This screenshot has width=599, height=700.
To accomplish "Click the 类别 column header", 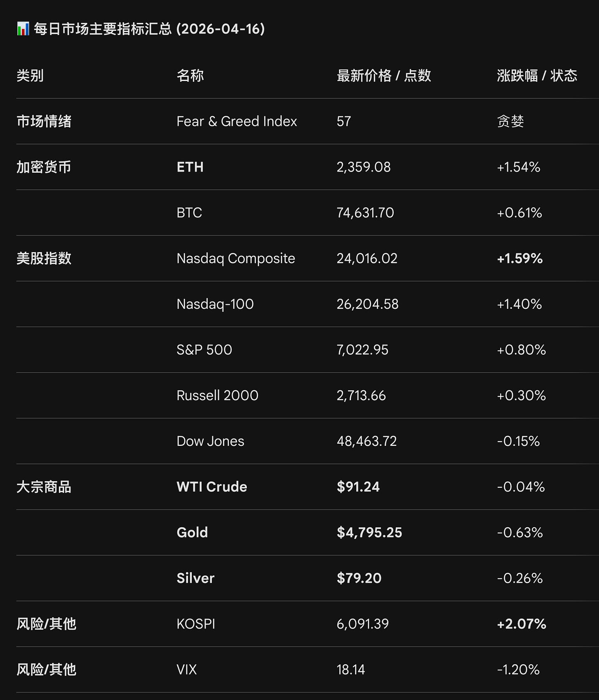I will click(x=30, y=76).
